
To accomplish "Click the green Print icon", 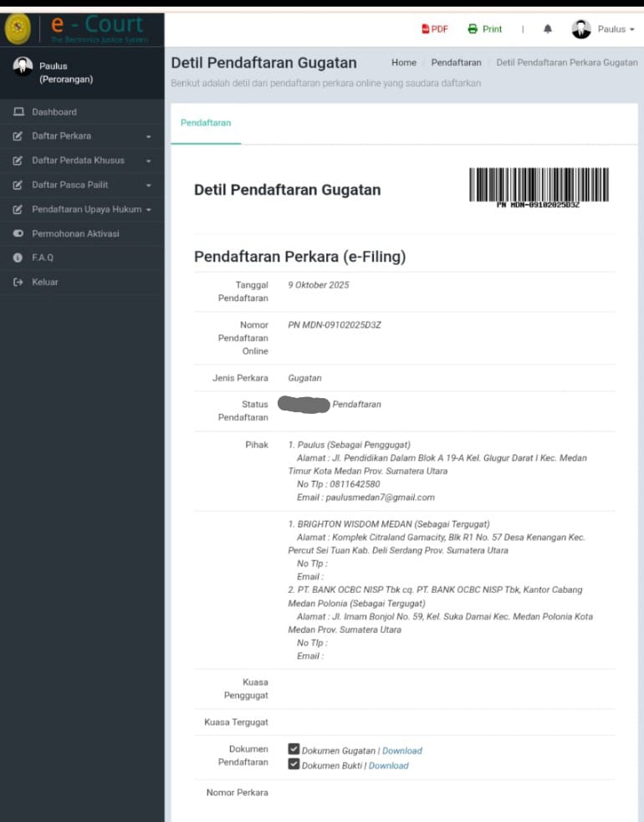I will coord(473,29).
